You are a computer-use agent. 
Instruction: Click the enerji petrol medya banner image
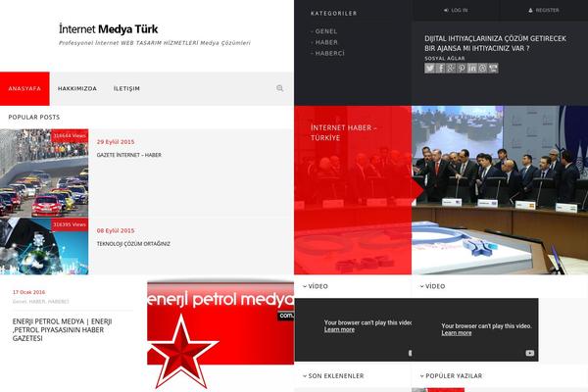pos(220,323)
